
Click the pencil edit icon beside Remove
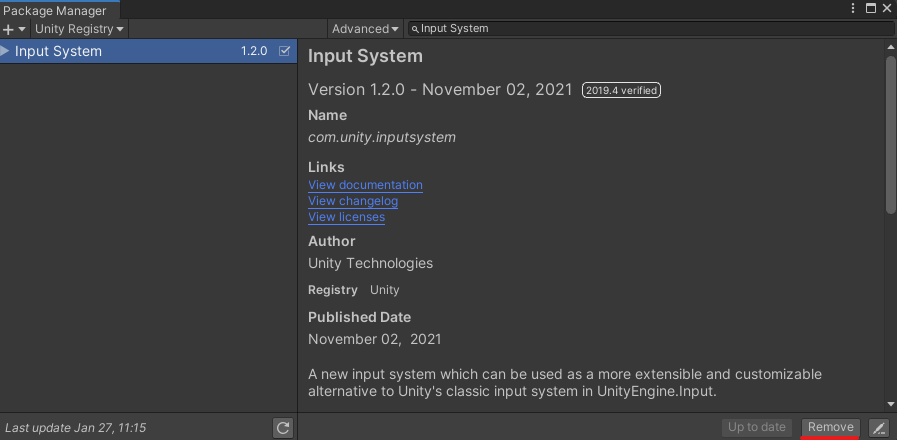pyautogui.click(x=878, y=427)
